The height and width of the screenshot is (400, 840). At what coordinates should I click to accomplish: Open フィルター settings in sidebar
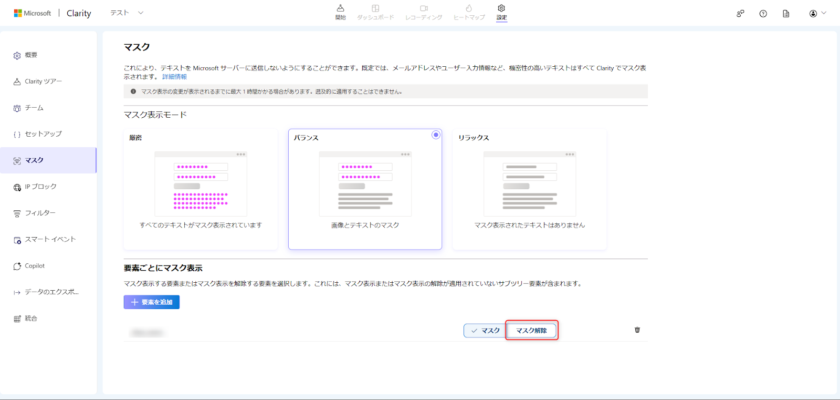(40, 213)
